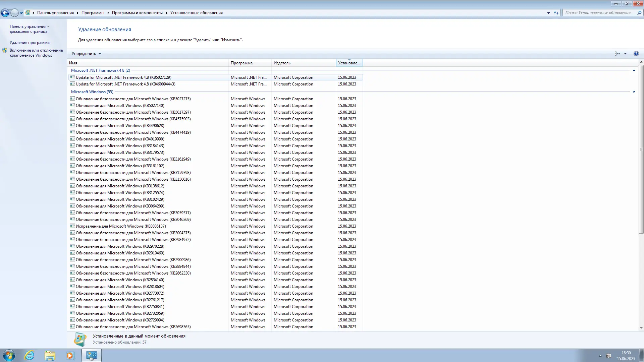Select update KB5027275 in the list
This screenshot has height=362, width=644.
pos(133,99)
